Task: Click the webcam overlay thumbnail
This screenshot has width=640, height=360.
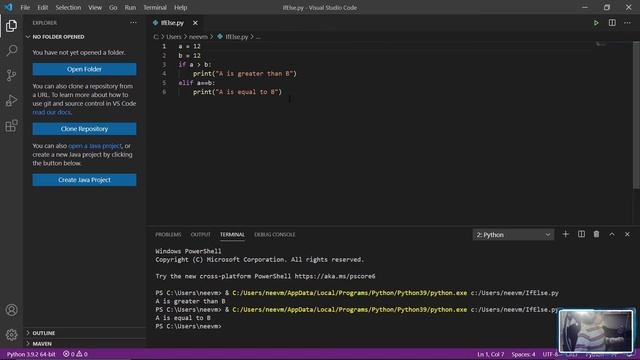Action: tap(596, 331)
